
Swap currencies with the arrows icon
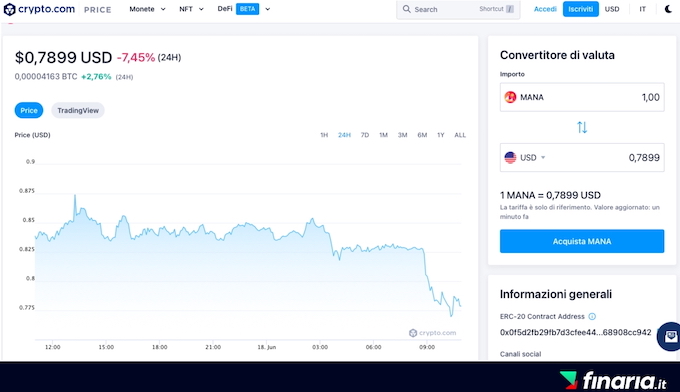click(x=582, y=127)
